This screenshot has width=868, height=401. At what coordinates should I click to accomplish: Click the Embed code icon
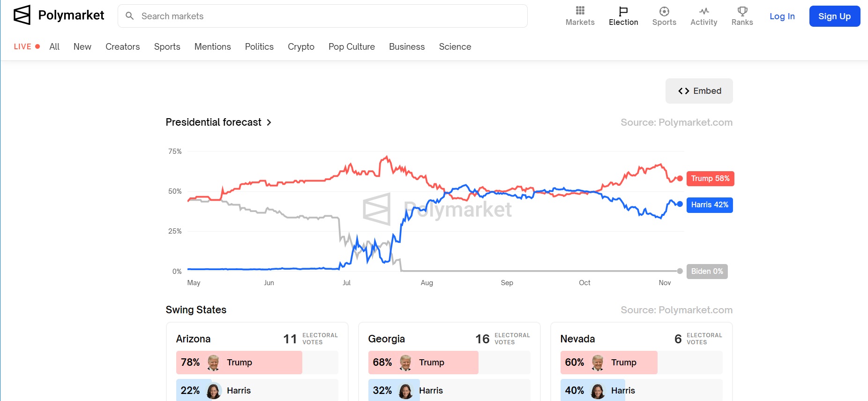pyautogui.click(x=683, y=91)
